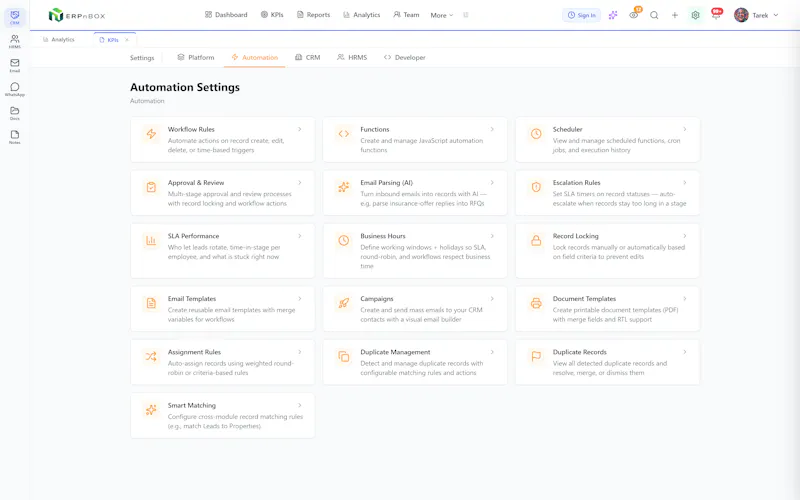Click chevron on Escalation Rules card
Viewport: 800px width, 500px height.
point(685,183)
